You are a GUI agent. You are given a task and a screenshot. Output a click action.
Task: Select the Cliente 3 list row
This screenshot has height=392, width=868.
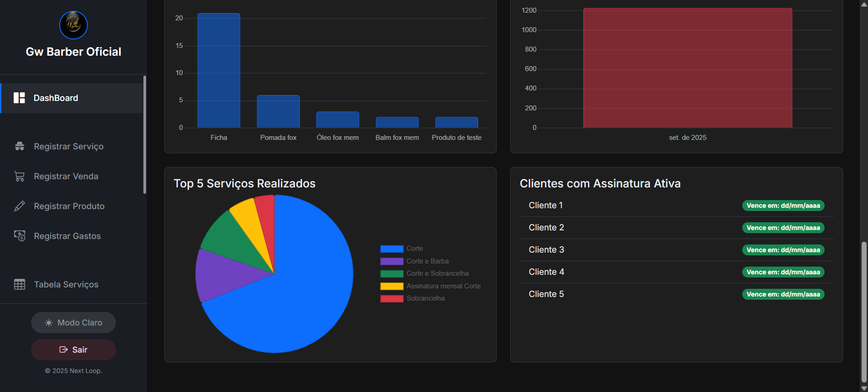click(676, 250)
